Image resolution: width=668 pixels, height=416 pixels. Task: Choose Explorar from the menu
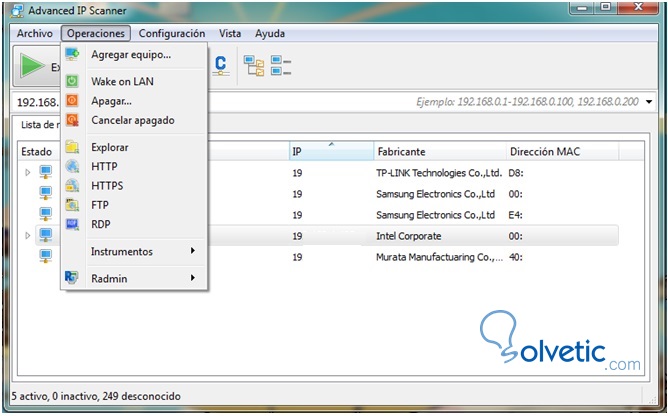coord(134,147)
